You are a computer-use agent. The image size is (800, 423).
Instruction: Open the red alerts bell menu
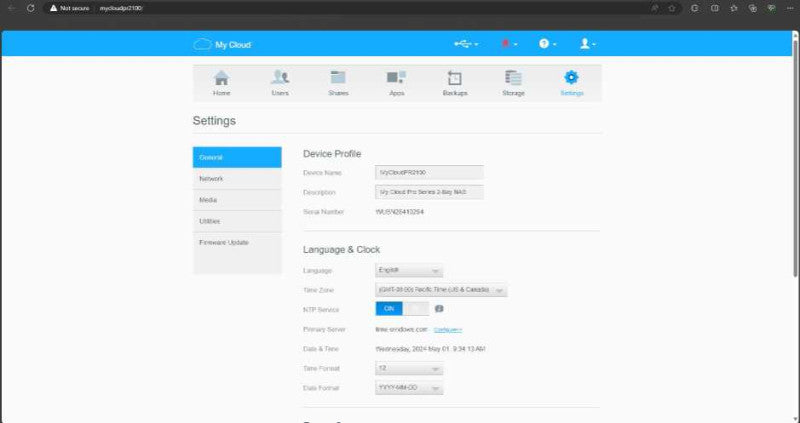pyautogui.click(x=509, y=44)
